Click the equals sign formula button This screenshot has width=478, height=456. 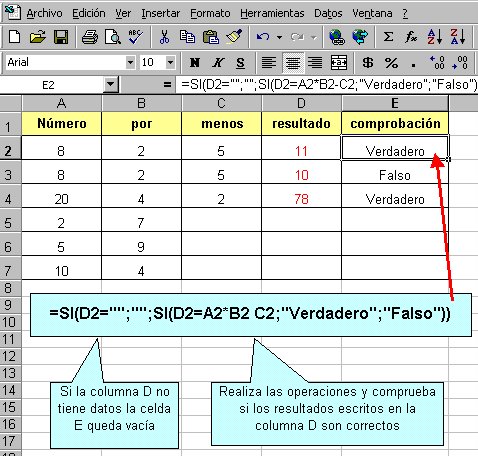[168, 85]
